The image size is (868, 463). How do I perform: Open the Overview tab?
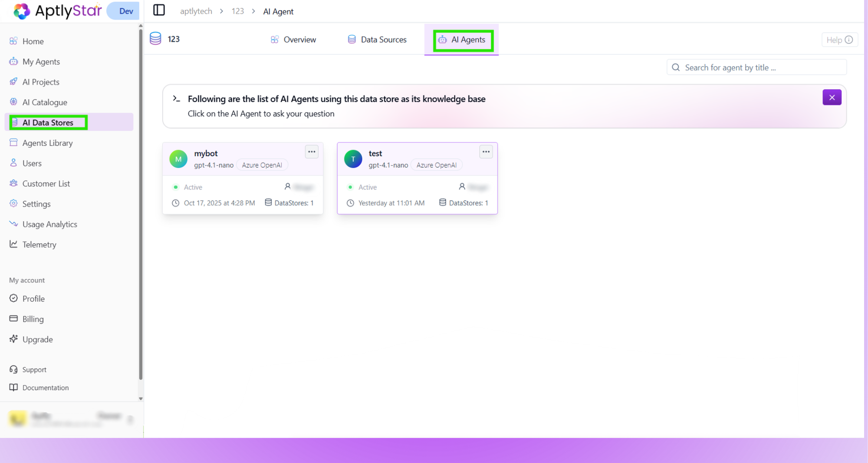pyautogui.click(x=299, y=39)
